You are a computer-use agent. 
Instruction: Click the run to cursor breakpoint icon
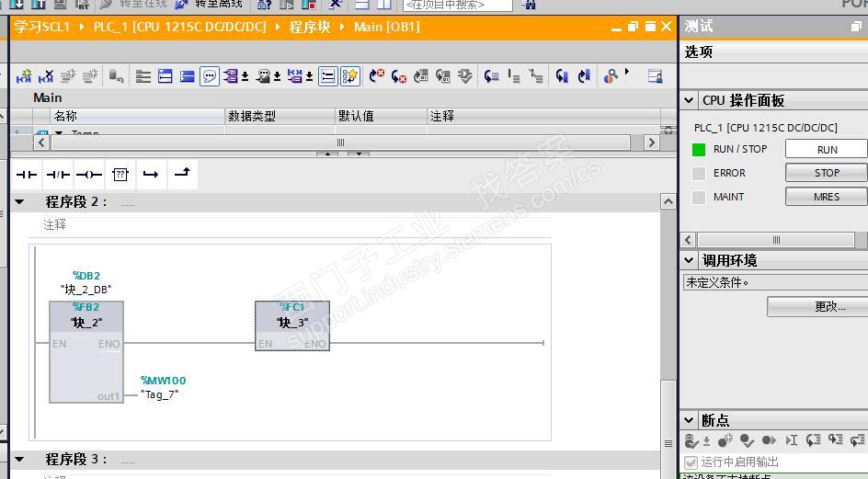tap(791, 440)
